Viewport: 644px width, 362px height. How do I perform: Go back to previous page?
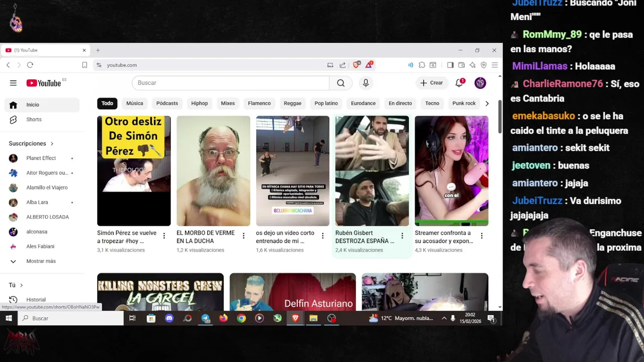(x=8, y=65)
